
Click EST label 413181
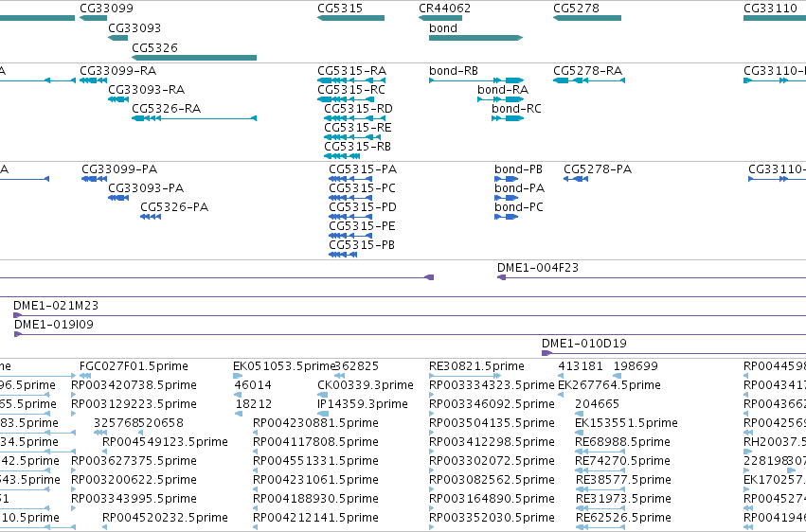click(x=581, y=366)
